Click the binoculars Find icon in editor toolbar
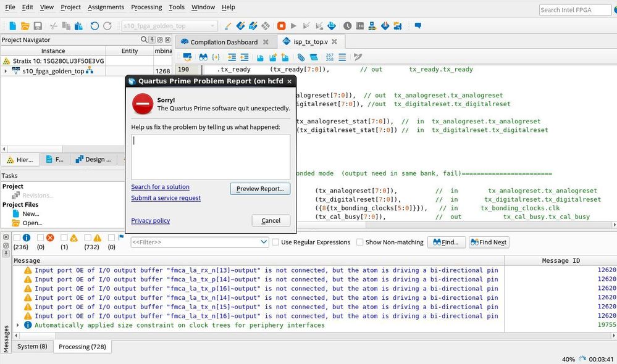The image size is (617, 364). 203,57
